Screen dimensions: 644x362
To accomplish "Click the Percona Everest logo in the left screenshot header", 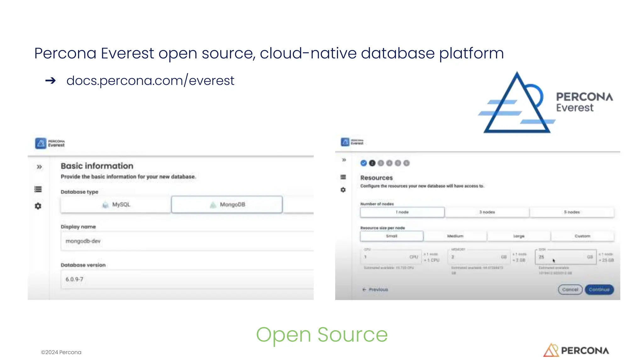I will 50,143.
